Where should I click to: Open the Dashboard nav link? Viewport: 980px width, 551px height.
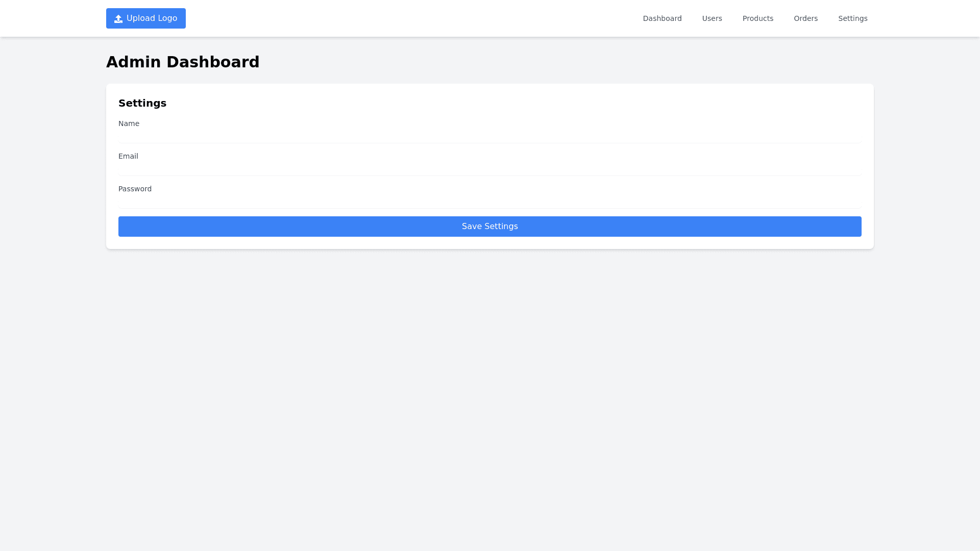pos(662,18)
